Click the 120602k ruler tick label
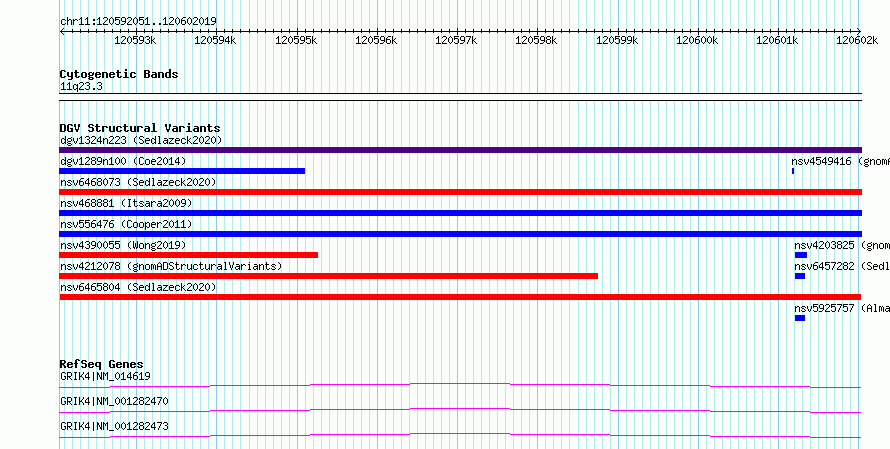Image resolution: width=890 pixels, height=449 pixels. [857, 40]
